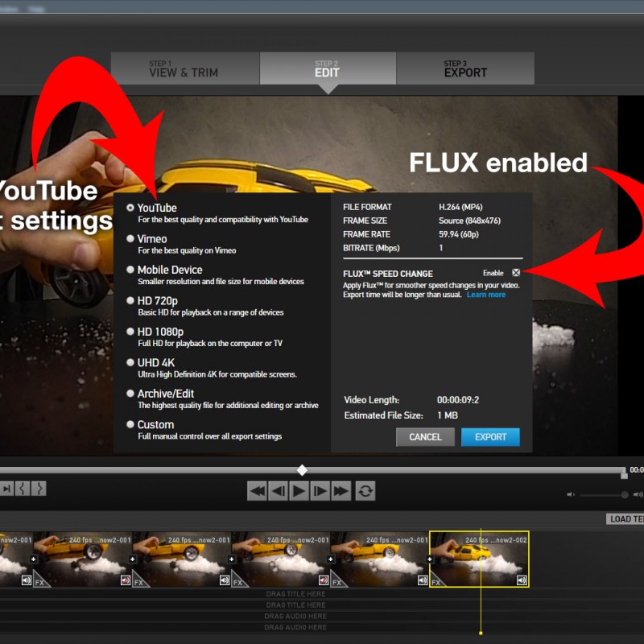The width and height of the screenshot is (644, 644).
Task: Click the blue EXPORT button in dialog
Action: [x=490, y=437]
